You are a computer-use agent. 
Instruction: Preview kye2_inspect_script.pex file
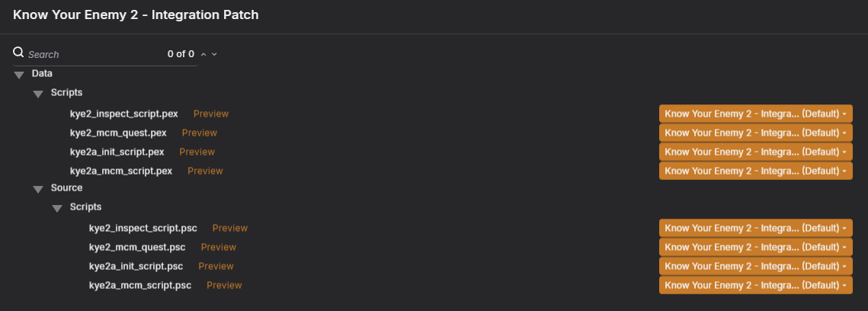(x=211, y=114)
